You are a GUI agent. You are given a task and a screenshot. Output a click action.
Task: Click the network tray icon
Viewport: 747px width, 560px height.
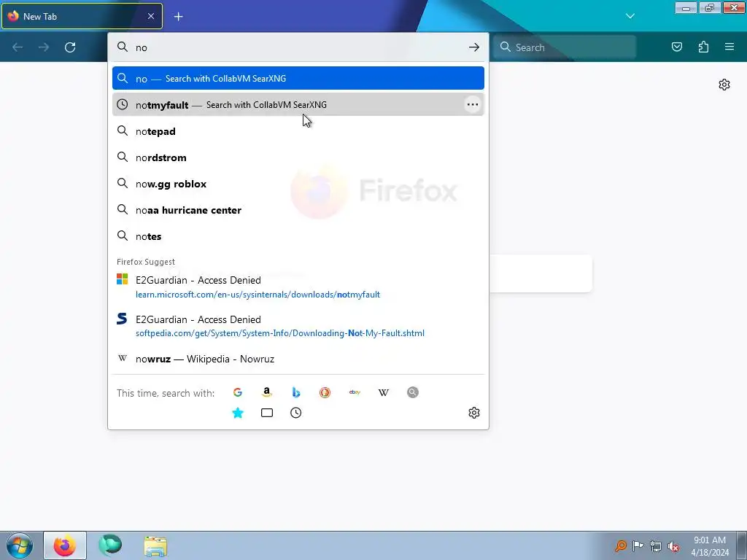pos(656,546)
